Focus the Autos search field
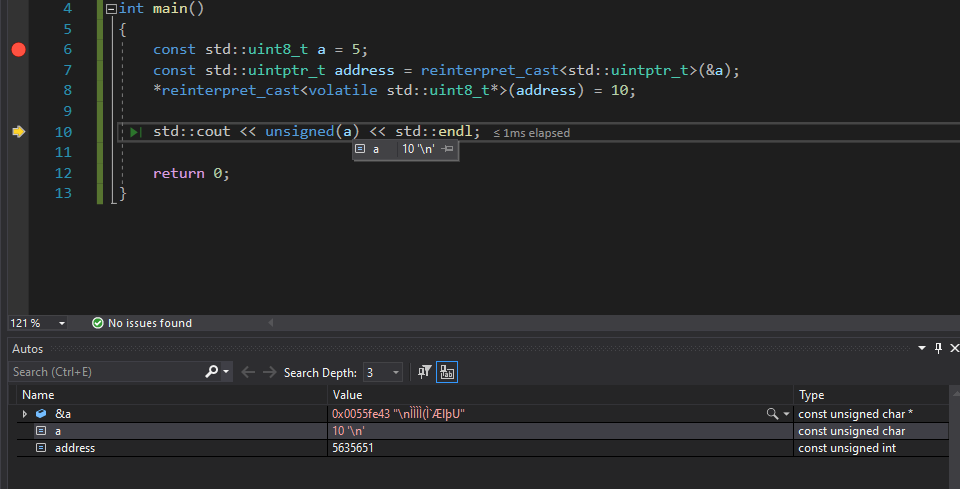This screenshot has width=960, height=489. 107,371
